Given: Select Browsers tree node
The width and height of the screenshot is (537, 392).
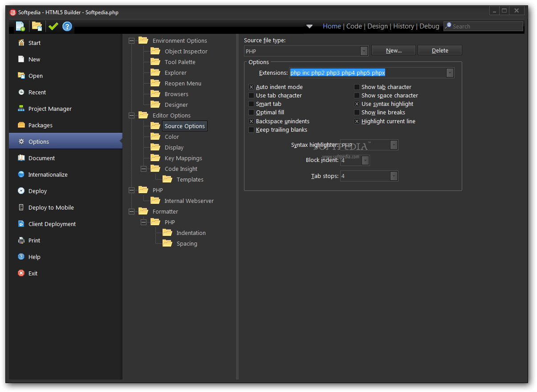Looking at the screenshot, I should pyautogui.click(x=176, y=94).
